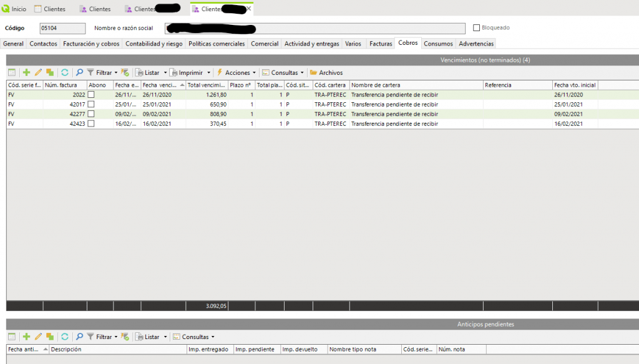The image size is (639, 364).
Task: Open the Contactos tab
Action: [43, 44]
